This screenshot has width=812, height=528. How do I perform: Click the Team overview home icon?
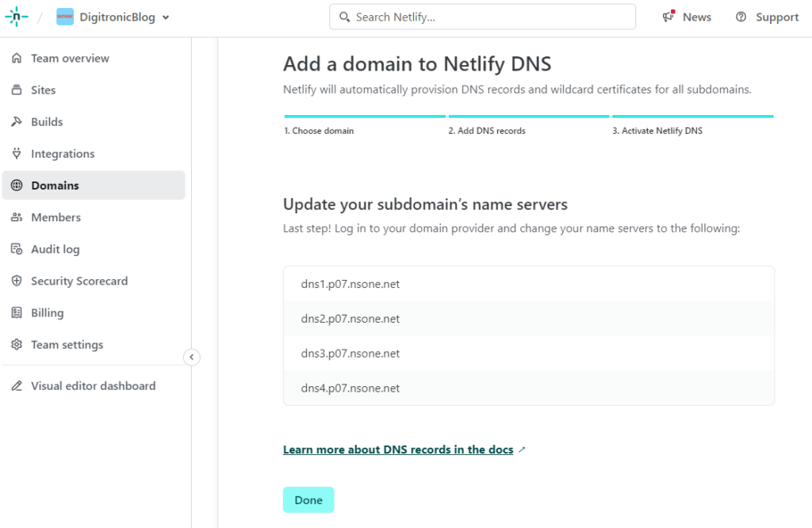17,58
